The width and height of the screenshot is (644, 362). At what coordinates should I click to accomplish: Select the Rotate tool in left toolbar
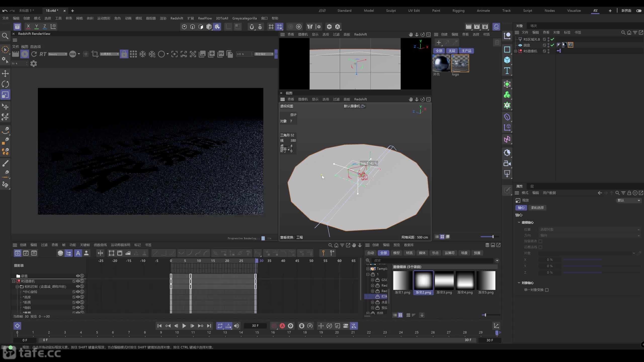[5, 84]
